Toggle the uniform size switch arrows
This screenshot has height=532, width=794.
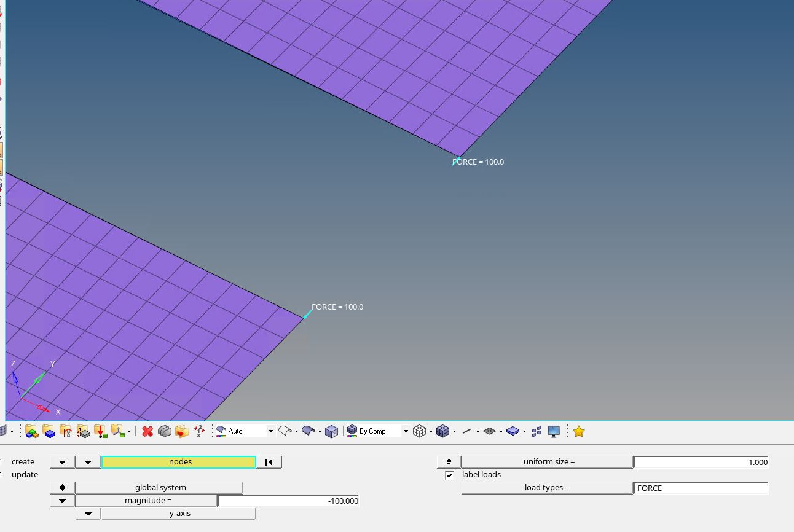[449, 462]
